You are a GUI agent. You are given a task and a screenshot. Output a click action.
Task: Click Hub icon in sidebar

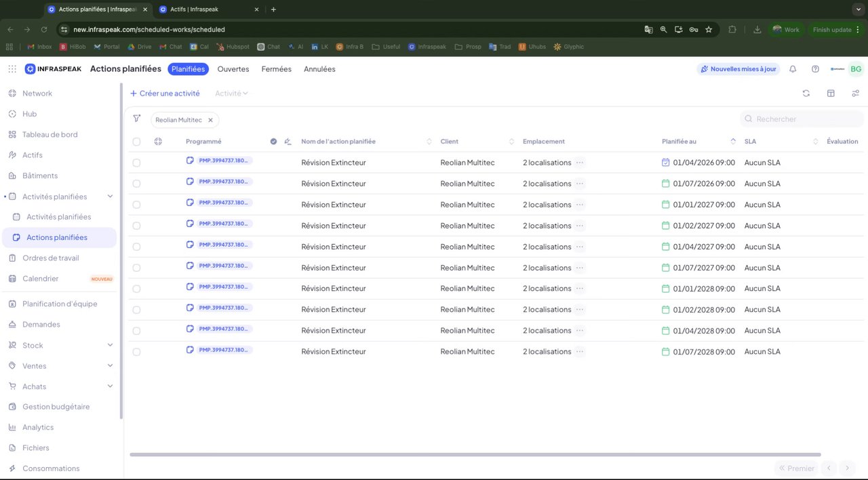coord(12,114)
